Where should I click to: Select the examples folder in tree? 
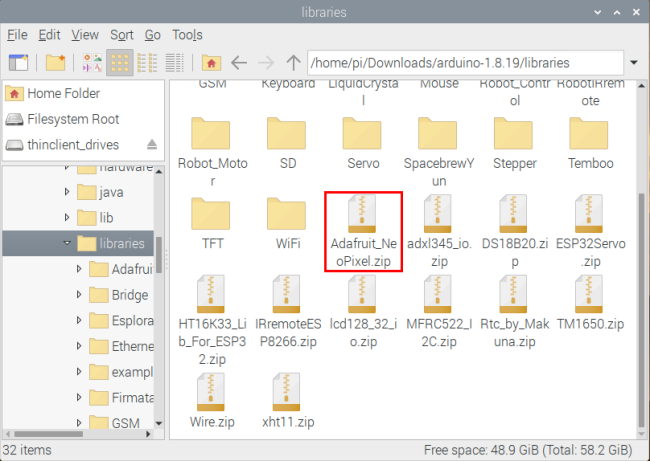pos(121,372)
